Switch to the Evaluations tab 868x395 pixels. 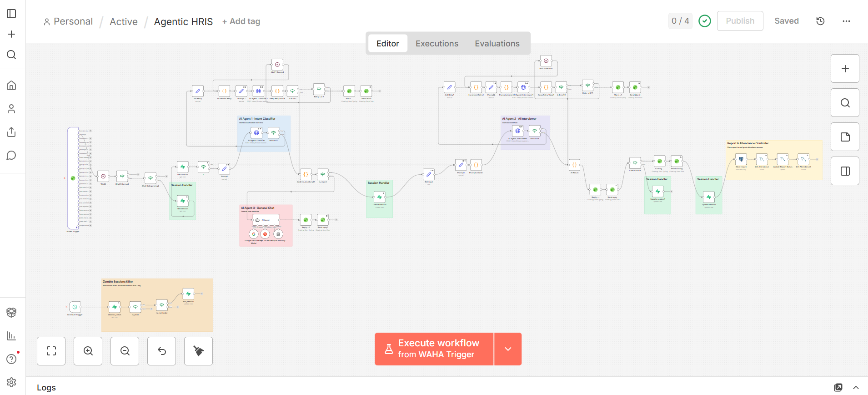tap(497, 44)
